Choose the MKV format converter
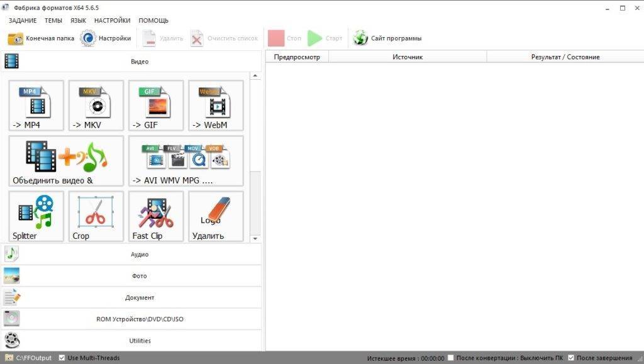This screenshot has width=644, height=364. [96, 105]
